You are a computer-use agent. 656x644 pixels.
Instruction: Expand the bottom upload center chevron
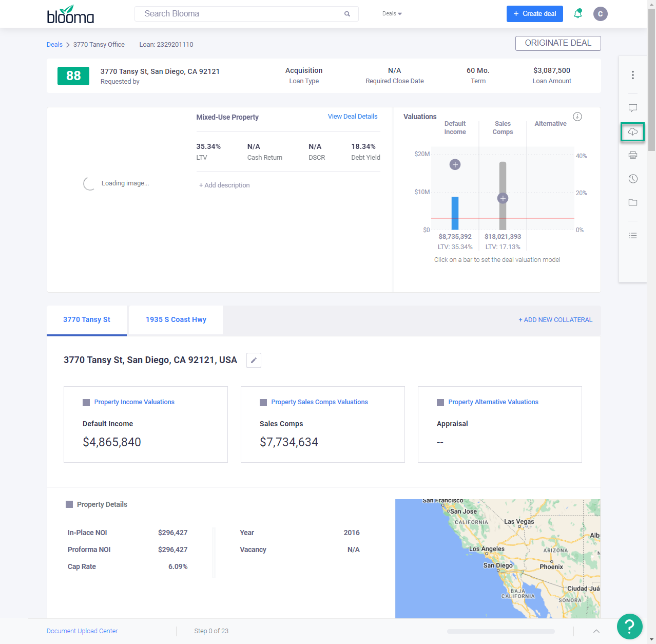[596, 631]
